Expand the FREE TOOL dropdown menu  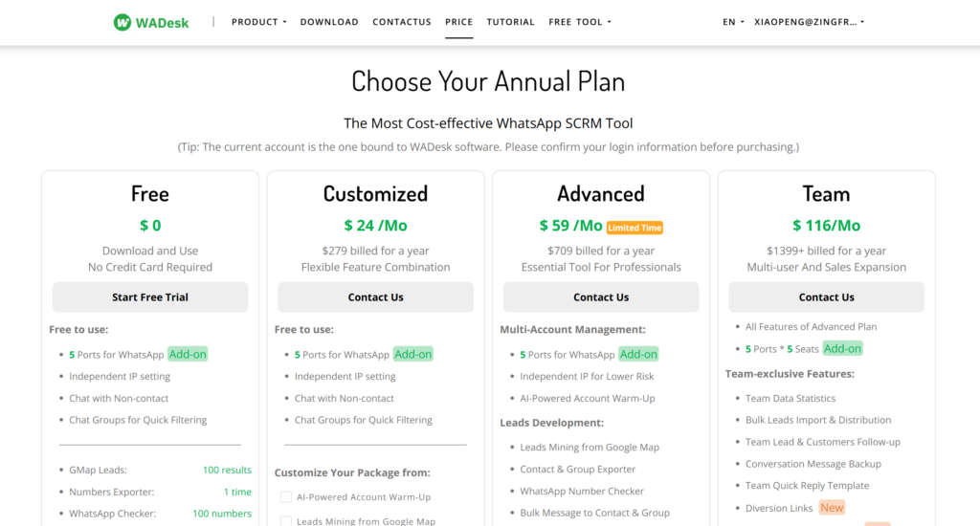(579, 22)
